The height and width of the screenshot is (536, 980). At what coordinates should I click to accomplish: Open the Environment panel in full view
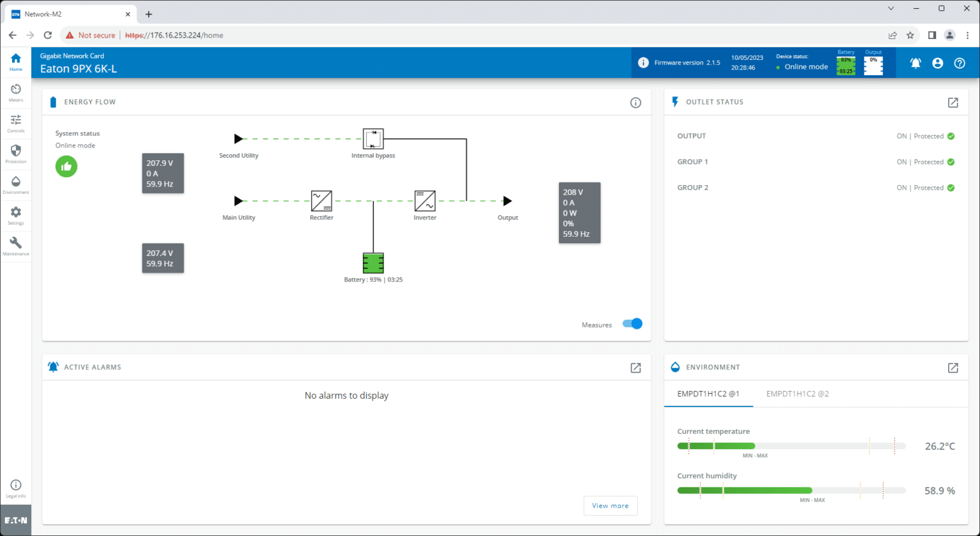[x=953, y=368]
